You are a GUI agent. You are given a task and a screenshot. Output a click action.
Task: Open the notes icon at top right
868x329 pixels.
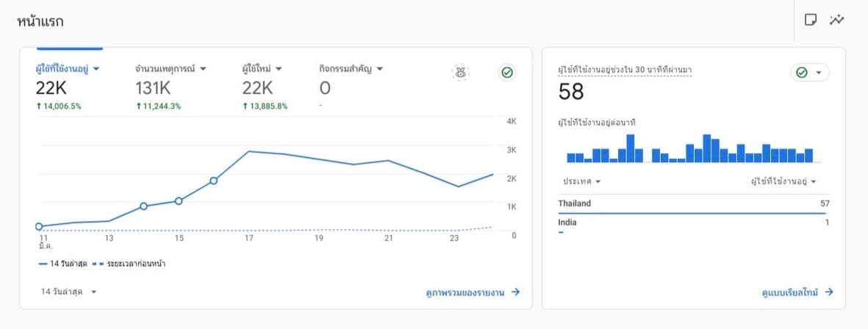(811, 20)
